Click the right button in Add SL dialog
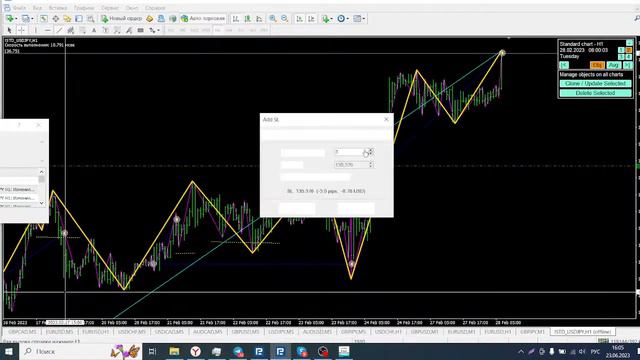 (x=356, y=208)
